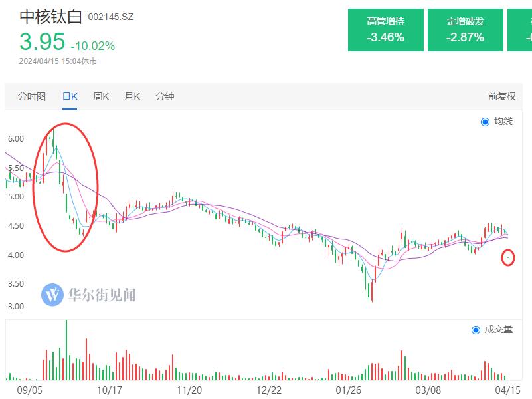This screenshot has width=532, height=399.
Task: Switch to the 分时图 tab
Action: [x=32, y=97]
